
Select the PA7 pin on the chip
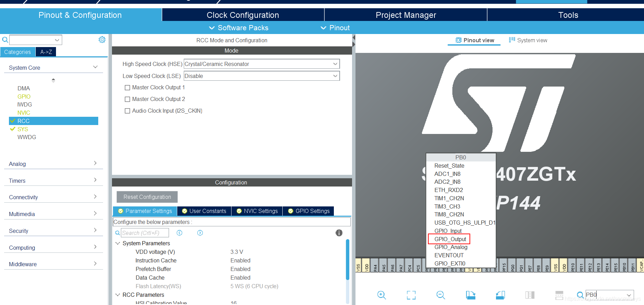[x=401, y=265]
